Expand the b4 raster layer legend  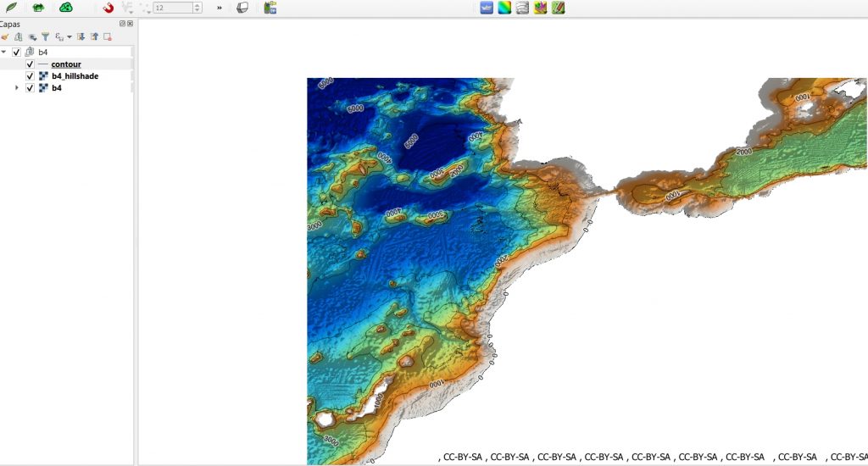point(17,87)
